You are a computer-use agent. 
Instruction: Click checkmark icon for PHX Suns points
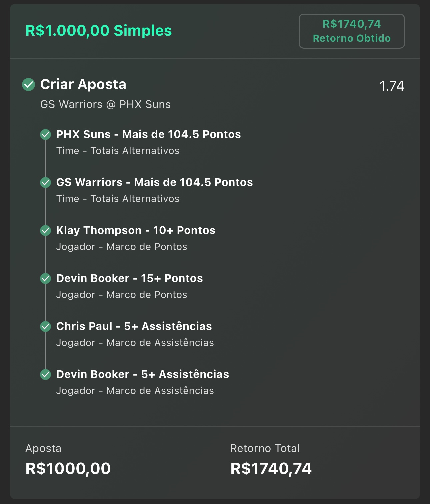pos(46,135)
